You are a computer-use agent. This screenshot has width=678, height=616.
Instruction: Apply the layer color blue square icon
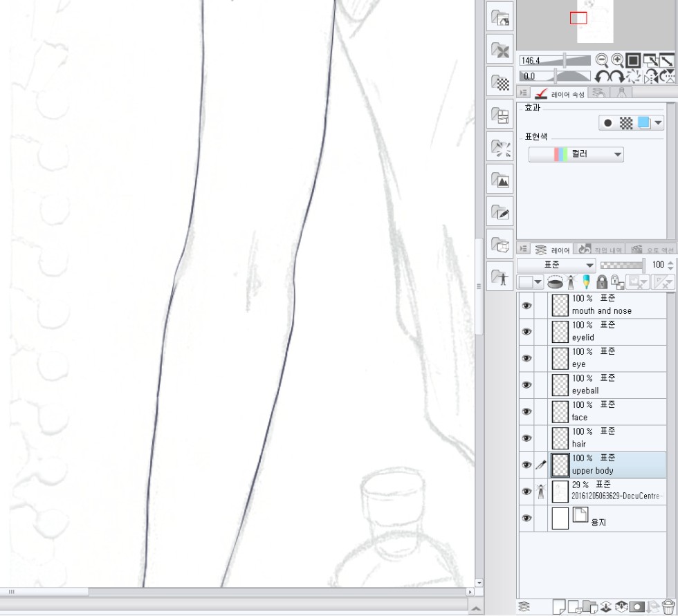pyautogui.click(x=644, y=123)
